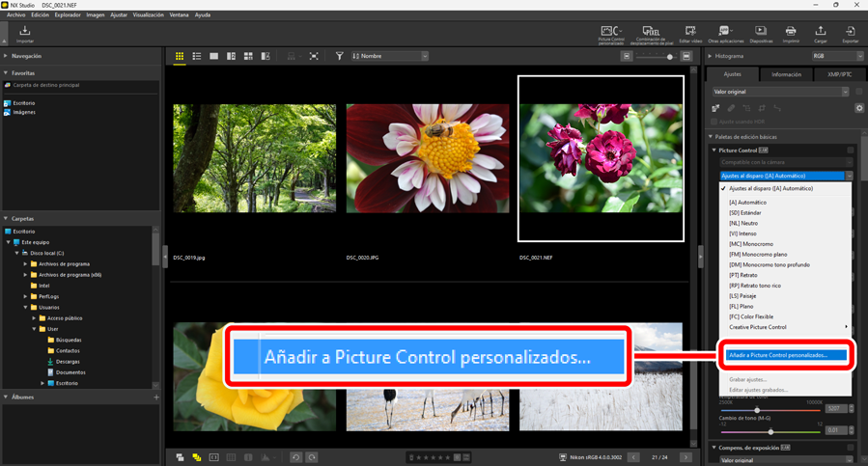Open the Nombre sort dropdown
The height and width of the screenshot is (466, 868).
click(x=390, y=57)
